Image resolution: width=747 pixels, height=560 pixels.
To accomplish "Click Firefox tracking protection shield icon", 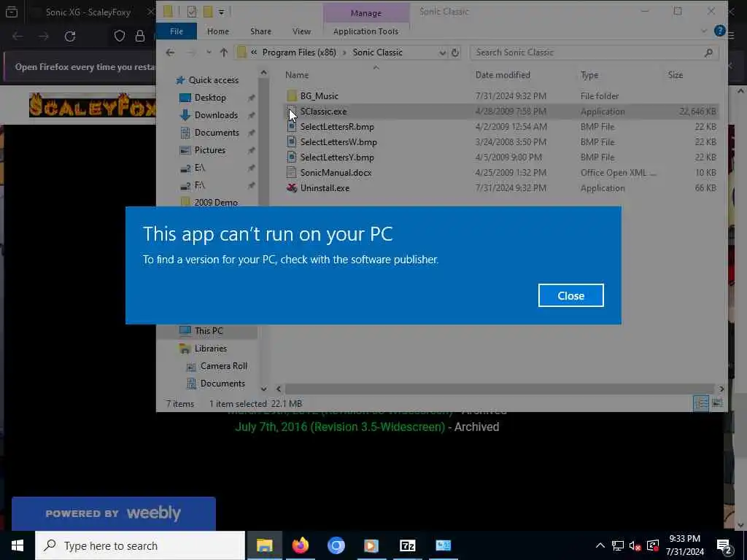I will tap(120, 36).
